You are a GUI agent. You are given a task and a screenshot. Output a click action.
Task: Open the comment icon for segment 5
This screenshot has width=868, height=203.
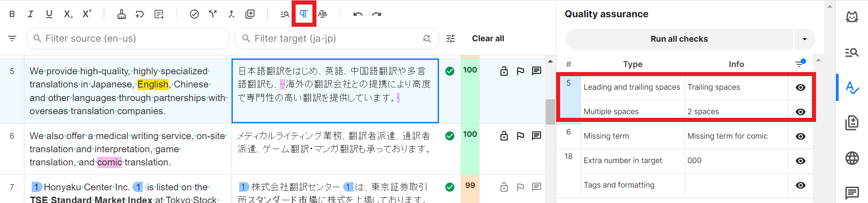[537, 71]
